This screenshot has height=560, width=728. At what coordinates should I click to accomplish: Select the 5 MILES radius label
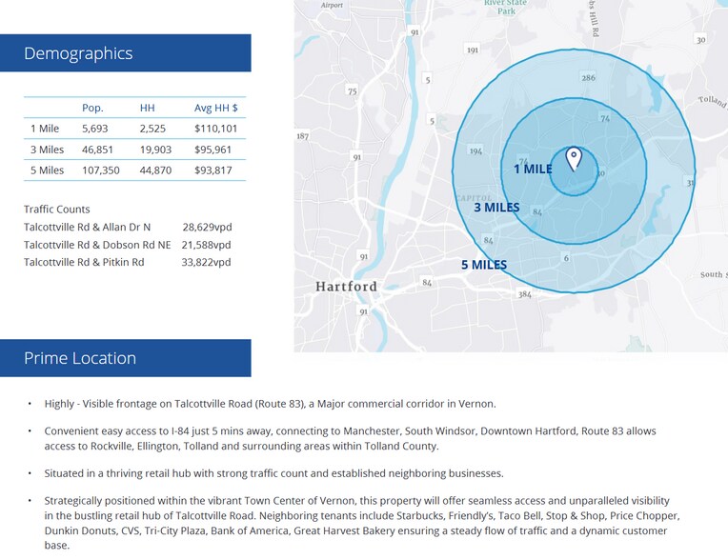click(484, 265)
